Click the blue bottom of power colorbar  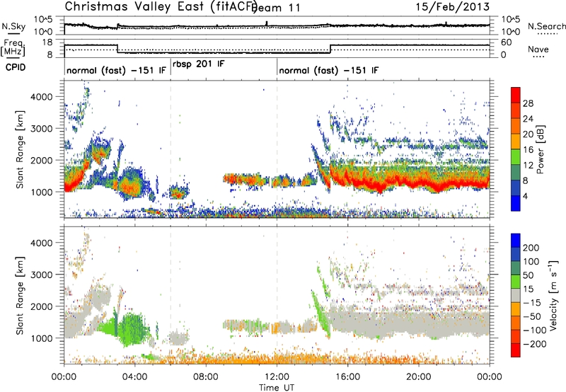pos(516,203)
